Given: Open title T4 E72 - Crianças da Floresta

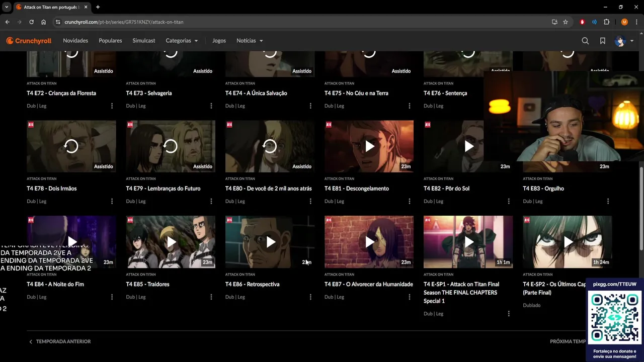Looking at the screenshot, I should 61,93.
